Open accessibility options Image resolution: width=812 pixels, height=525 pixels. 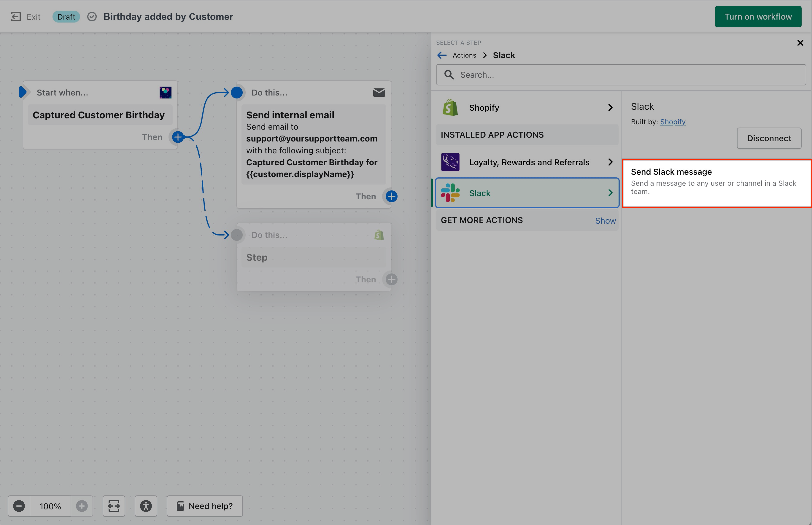pyautogui.click(x=146, y=506)
